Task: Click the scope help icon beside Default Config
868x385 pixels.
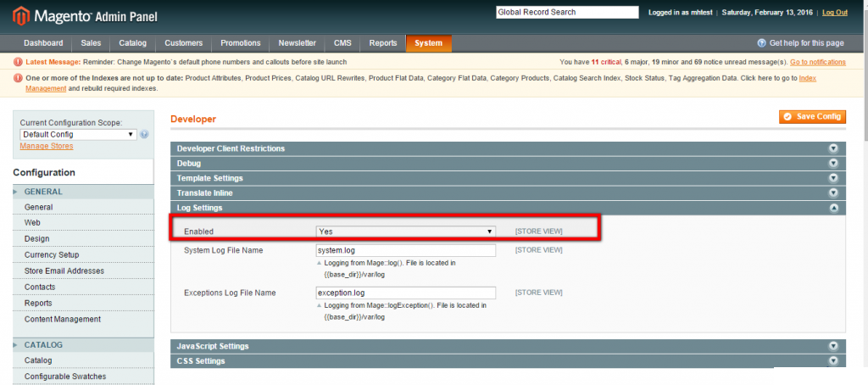Action: click(144, 134)
